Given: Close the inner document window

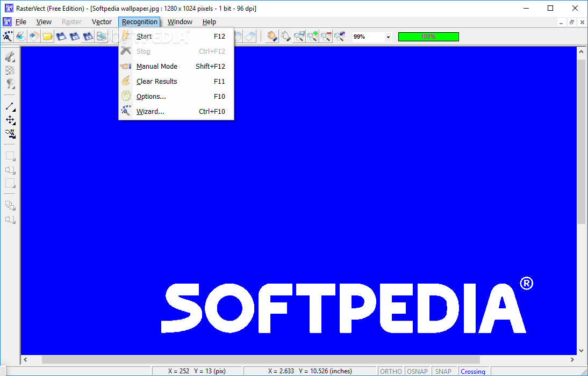Looking at the screenshot, I should (x=582, y=22).
